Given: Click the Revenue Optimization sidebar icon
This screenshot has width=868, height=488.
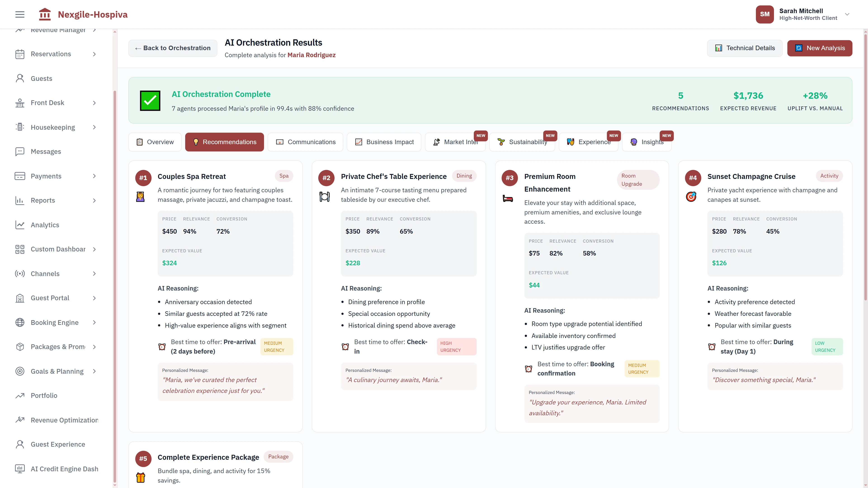Looking at the screenshot, I should pyautogui.click(x=19, y=420).
